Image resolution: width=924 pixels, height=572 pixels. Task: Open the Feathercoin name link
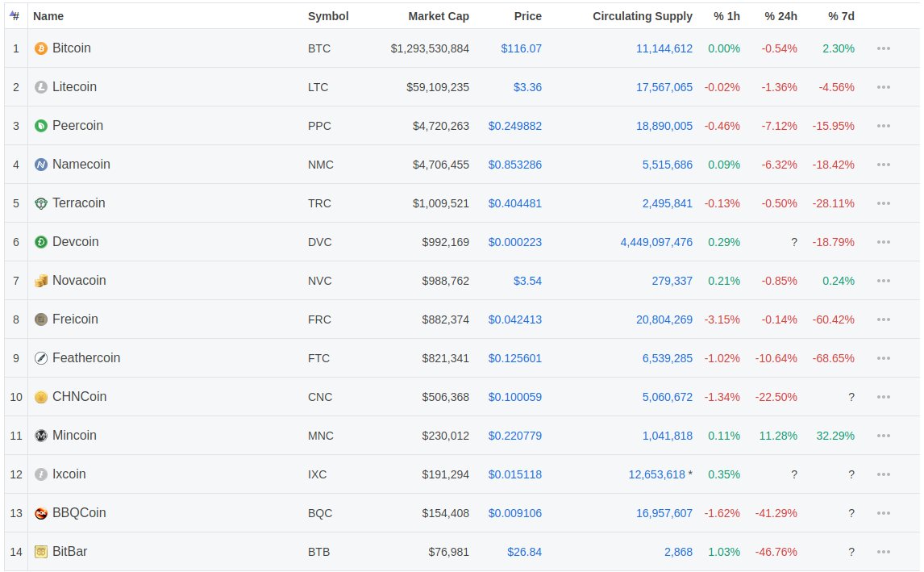pos(86,358)
